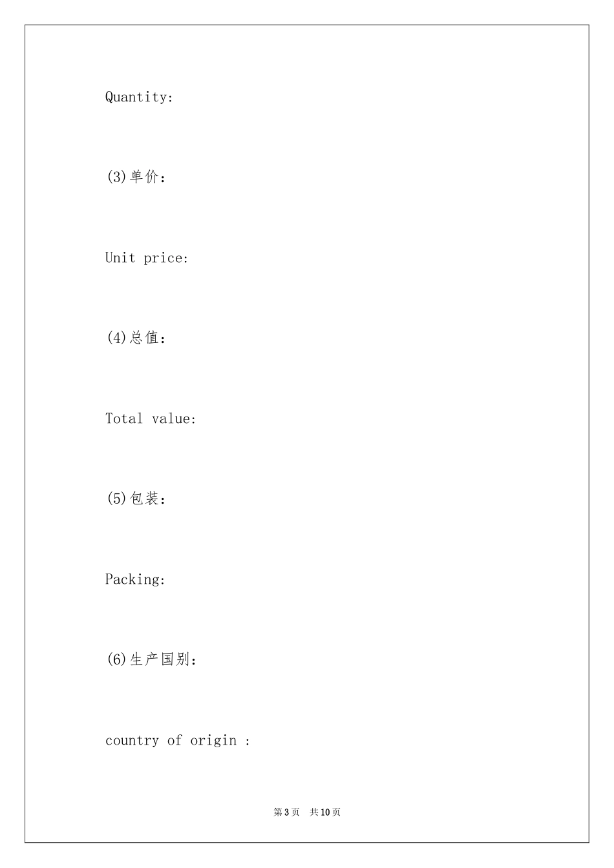Click the footer total pages "共10页"
This screenshot has width=614, height=868.
pos(325,812)
